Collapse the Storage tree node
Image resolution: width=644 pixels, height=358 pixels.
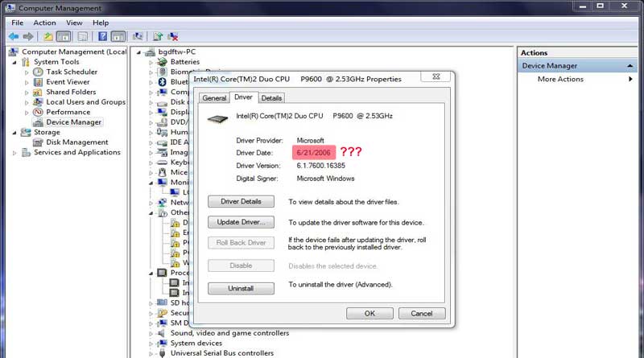14,133
